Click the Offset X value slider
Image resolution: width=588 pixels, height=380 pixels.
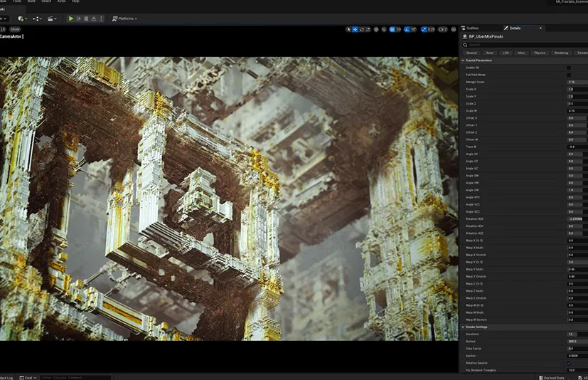577,118
